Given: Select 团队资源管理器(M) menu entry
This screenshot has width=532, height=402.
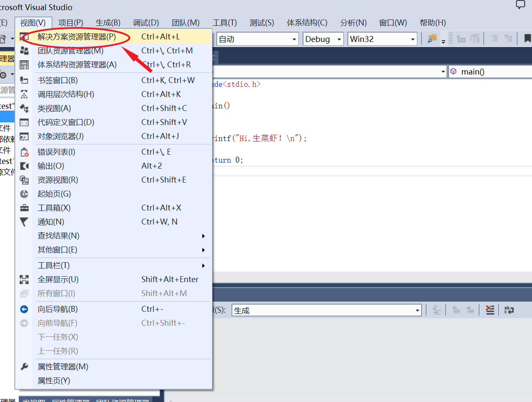Looking at the screenshot, I should pyautogui.click(x=113, y=51).
